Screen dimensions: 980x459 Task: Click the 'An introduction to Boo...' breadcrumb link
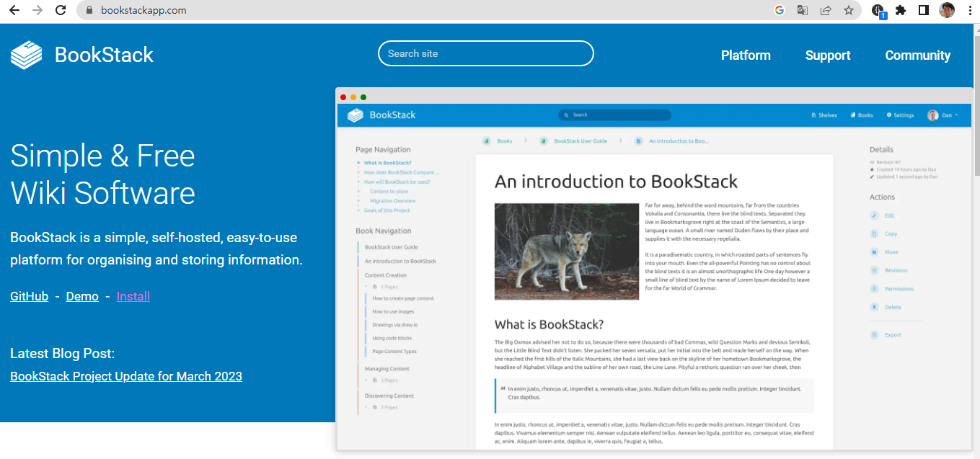(679, 141)
